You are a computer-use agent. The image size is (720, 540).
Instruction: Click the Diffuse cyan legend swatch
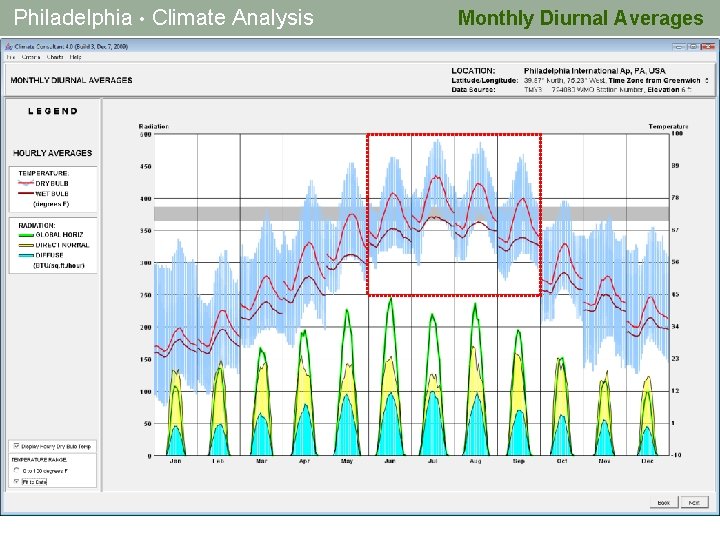click(26, 255)
